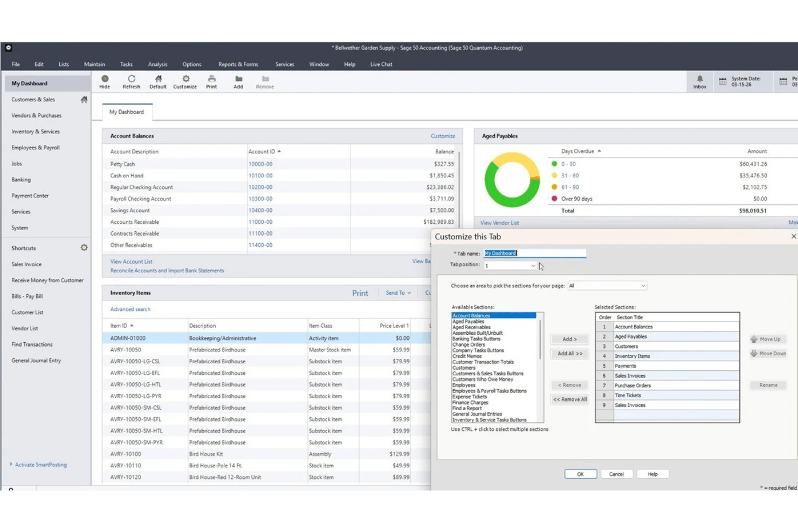Open the Shortcuts settings gear icon
This screenshot has width=798, height=532.
[84, 248]
